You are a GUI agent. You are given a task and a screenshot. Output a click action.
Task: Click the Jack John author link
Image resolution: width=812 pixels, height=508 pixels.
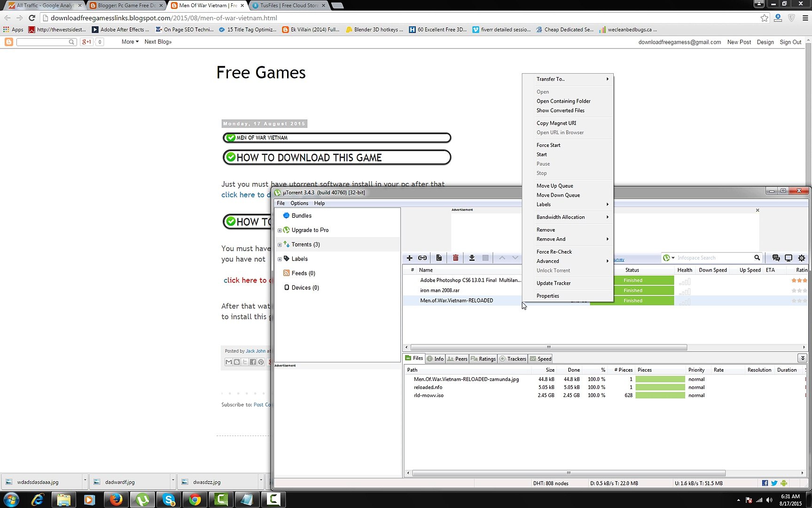(256, 351)
